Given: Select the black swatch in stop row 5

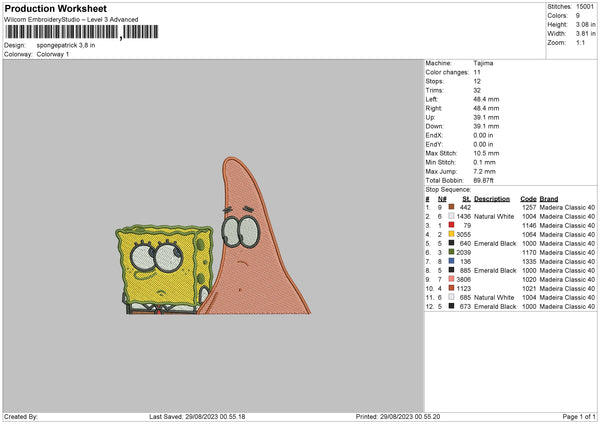Looking at the screenshot, I should click(452, 243).
